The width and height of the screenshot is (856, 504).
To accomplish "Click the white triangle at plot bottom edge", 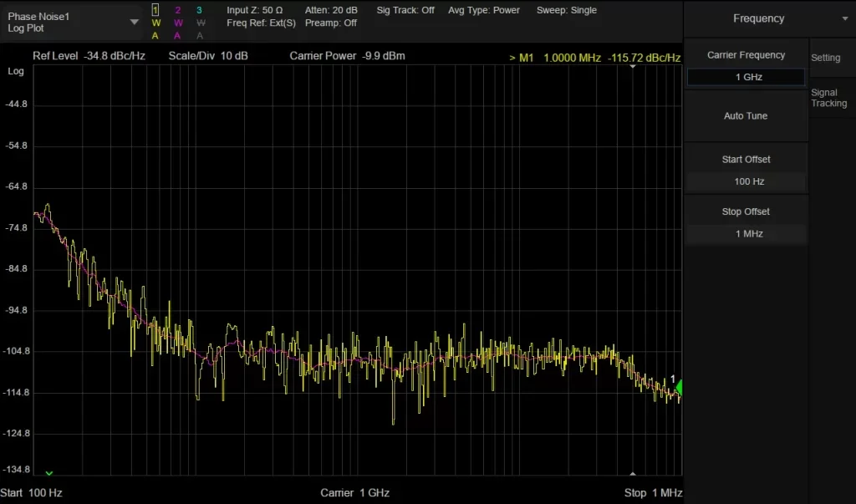I will [633, 473].
